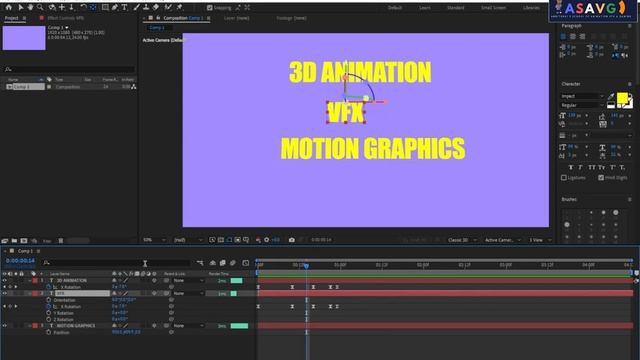Click the frame blending icon in timeline header
Image resolution: width=640 pixels, height=360 pixels.
click(x=222, y=263)
